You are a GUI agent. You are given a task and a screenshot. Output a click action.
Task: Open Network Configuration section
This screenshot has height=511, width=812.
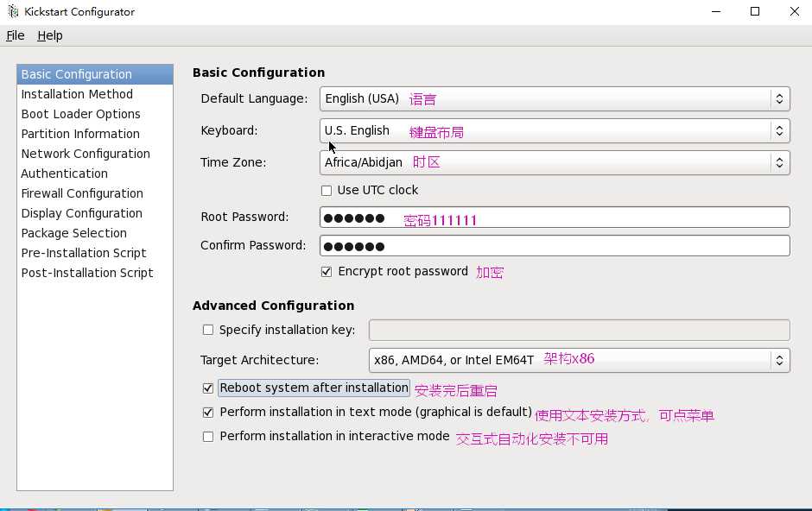(95, 154)
